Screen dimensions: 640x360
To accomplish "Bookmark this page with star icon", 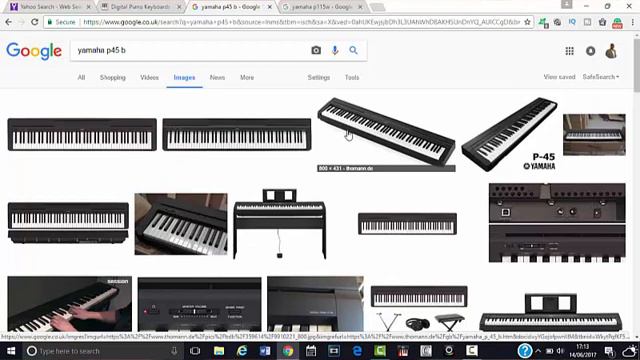I will point(527,22).
